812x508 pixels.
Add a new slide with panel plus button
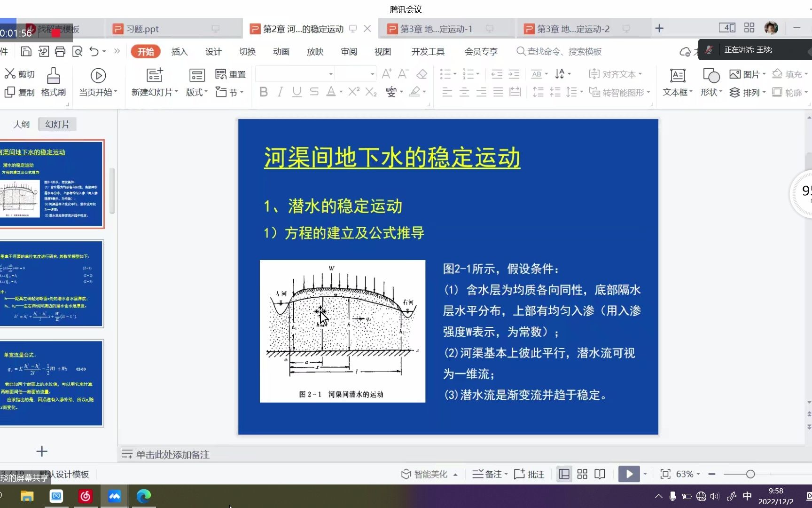pos(42,452)
